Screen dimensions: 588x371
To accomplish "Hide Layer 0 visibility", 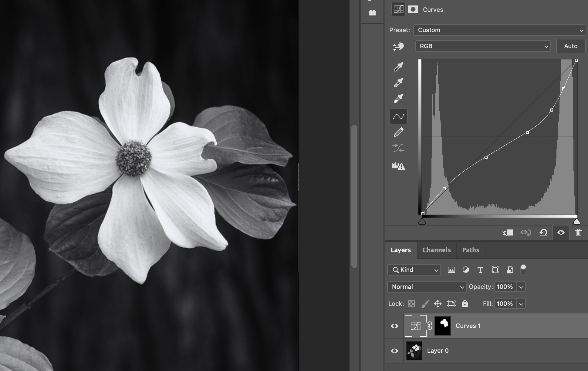I will pyautogui.click(x=394, y=351).
